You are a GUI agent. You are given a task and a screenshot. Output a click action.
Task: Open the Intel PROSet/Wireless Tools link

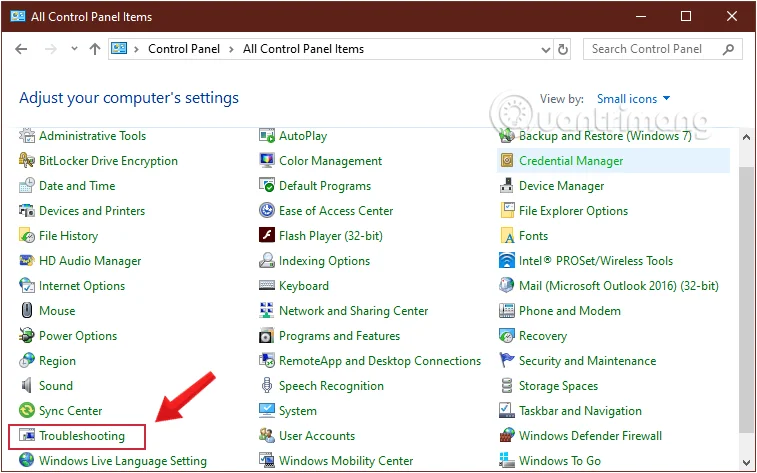596,261
